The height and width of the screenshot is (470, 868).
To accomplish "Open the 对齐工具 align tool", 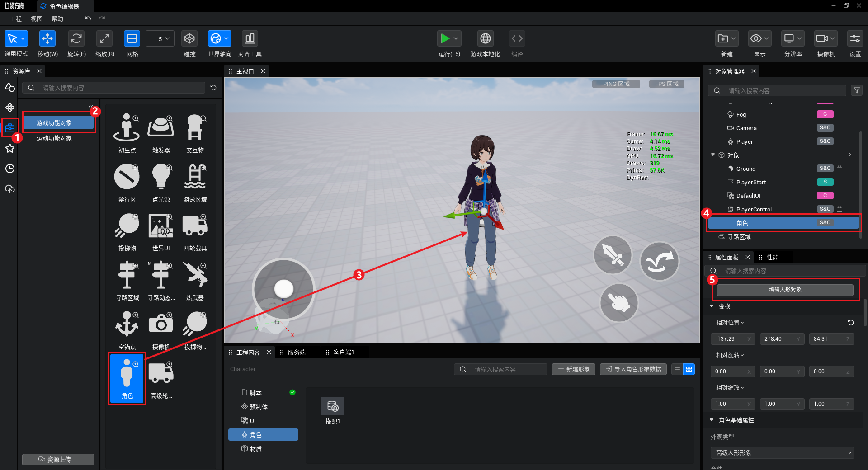I will (x=250, y=39).
